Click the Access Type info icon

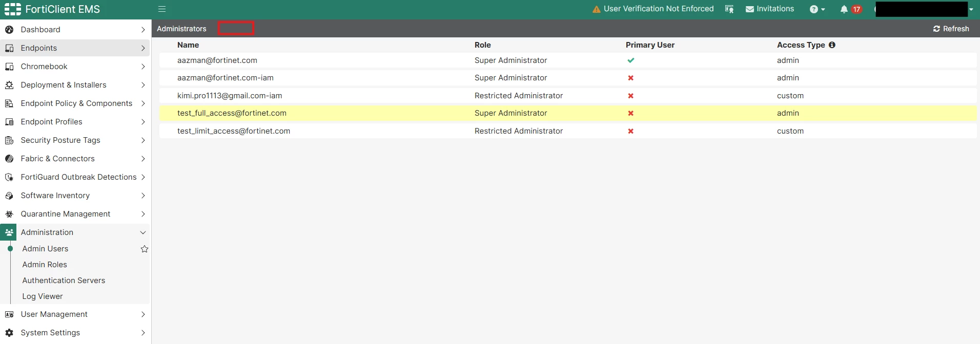[x=832, y=45]
